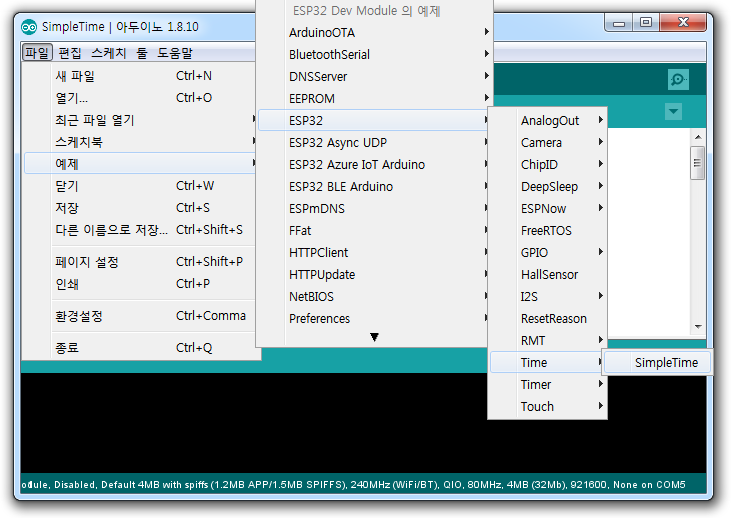Open RMT submenu
This screenshot has height=518, width=734.
point(547,340)
